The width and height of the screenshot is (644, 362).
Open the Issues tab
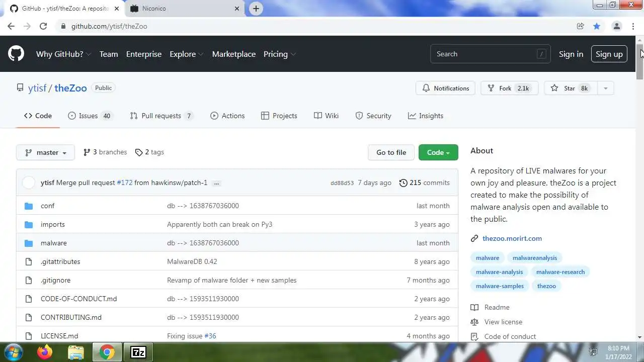[90, 116]
